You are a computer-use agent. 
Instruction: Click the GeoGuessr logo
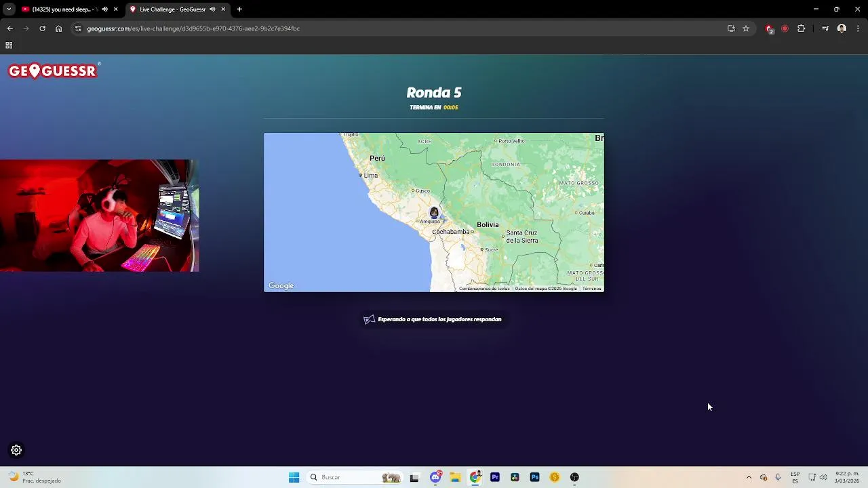pos(54,70)
